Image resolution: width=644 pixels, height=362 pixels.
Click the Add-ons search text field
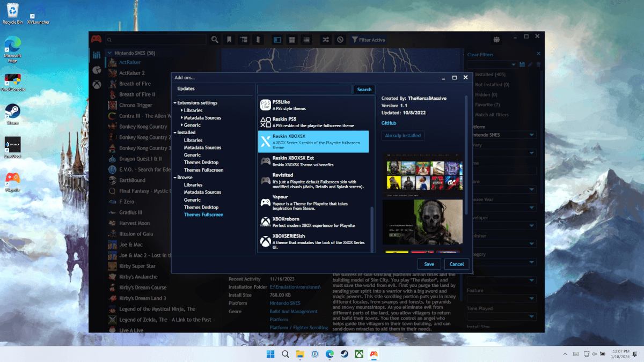[x=304, y=90]
